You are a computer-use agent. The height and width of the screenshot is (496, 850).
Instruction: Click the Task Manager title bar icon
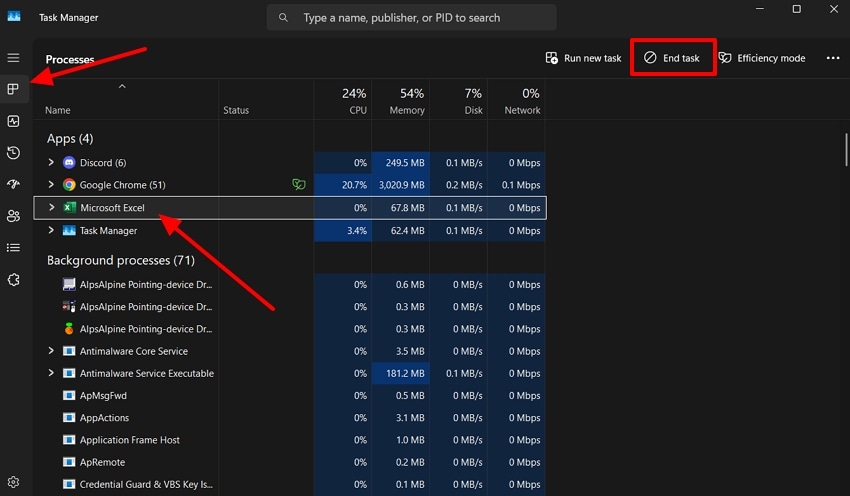pyautogui.click(x=14, y=17)
